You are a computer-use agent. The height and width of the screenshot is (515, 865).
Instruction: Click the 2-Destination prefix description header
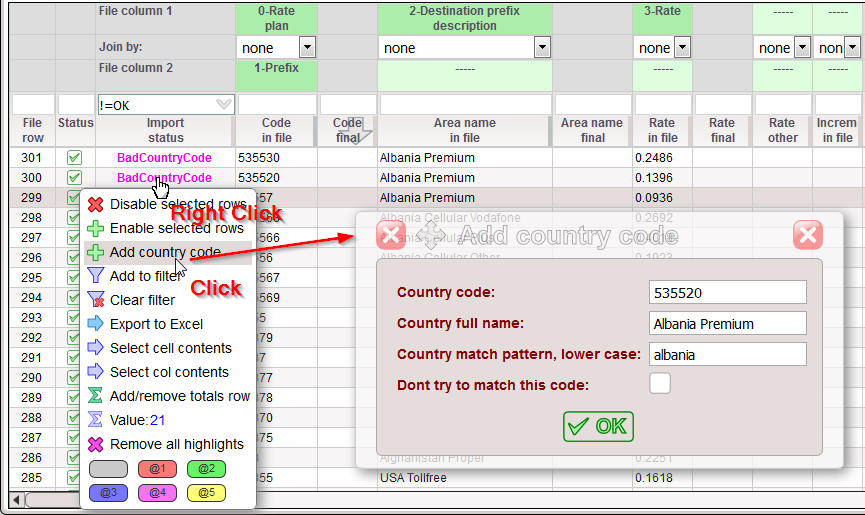(x=464, y=18)
